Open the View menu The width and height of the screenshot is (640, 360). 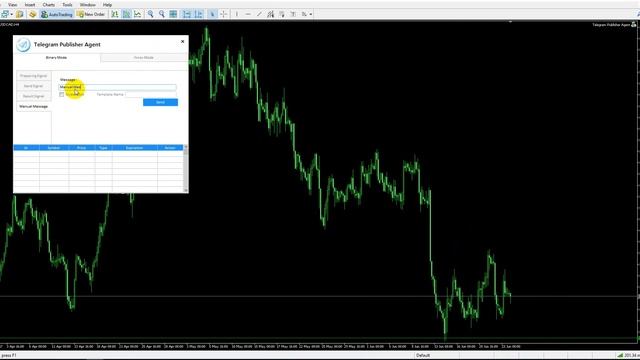pyautogui.click(x=13, y=5)
